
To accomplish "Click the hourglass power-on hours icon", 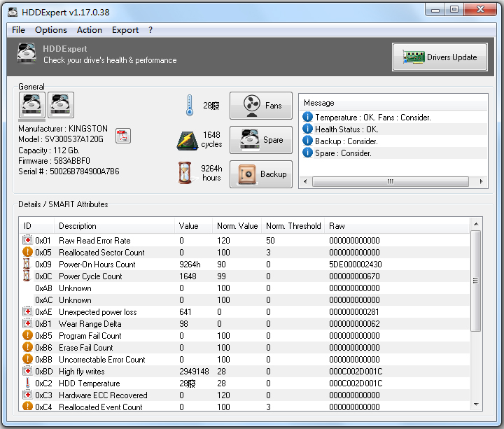I will pos(185,173).
